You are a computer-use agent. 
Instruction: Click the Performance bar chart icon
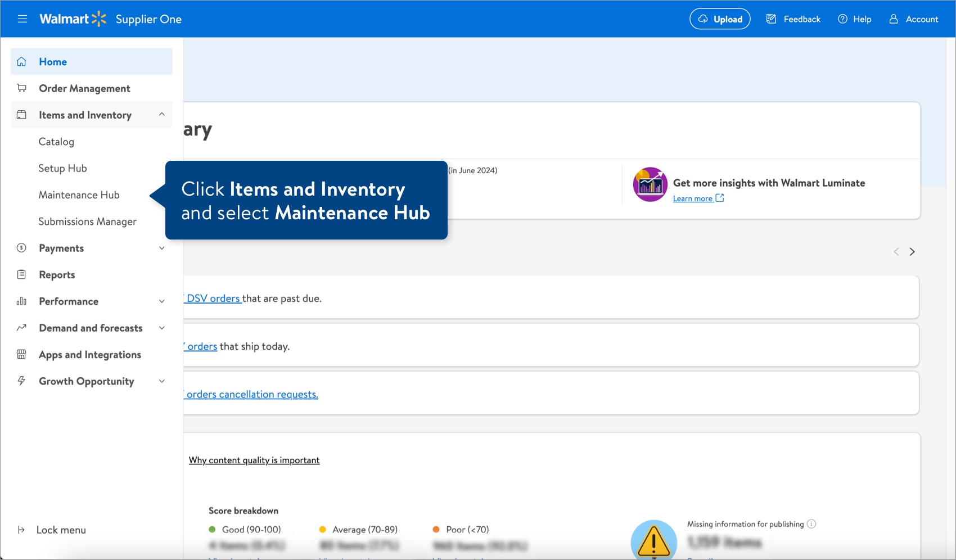[22, 301]
